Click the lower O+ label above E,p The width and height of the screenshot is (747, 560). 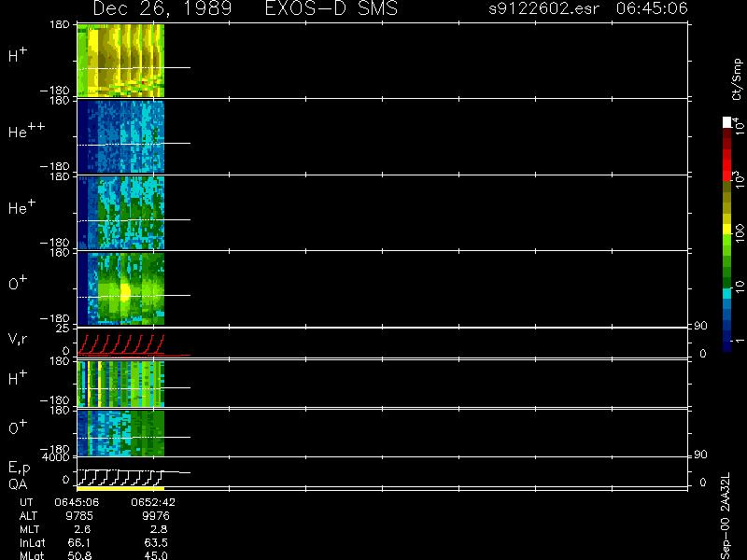tap(18, 427)
